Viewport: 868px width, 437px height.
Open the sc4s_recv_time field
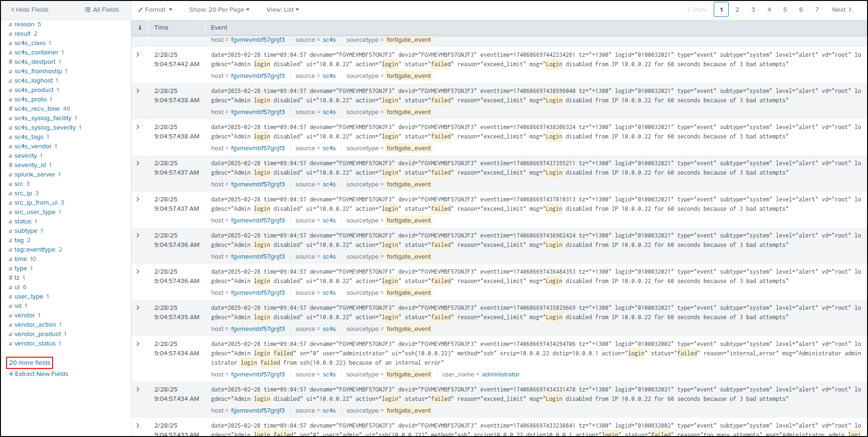(x=37, y=109)
